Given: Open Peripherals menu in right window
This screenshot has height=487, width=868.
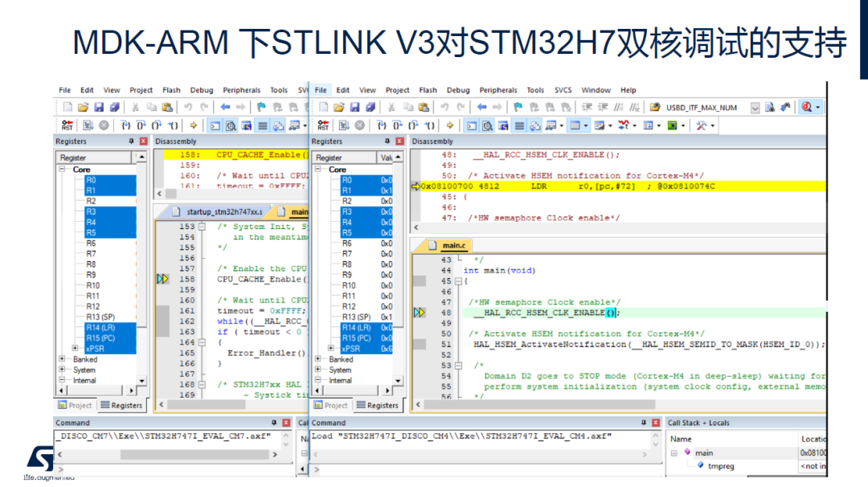Looking at the screenshot, I should [498, 90].
